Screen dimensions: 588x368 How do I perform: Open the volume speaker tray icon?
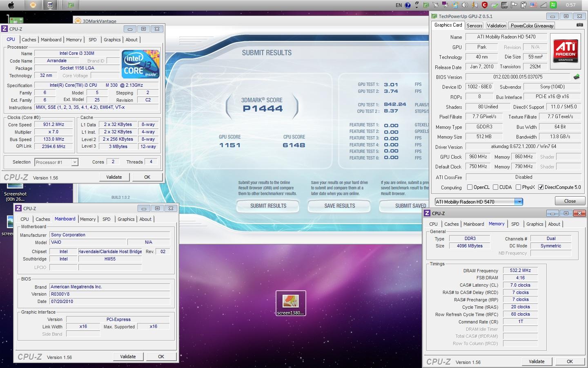[465, 5]
